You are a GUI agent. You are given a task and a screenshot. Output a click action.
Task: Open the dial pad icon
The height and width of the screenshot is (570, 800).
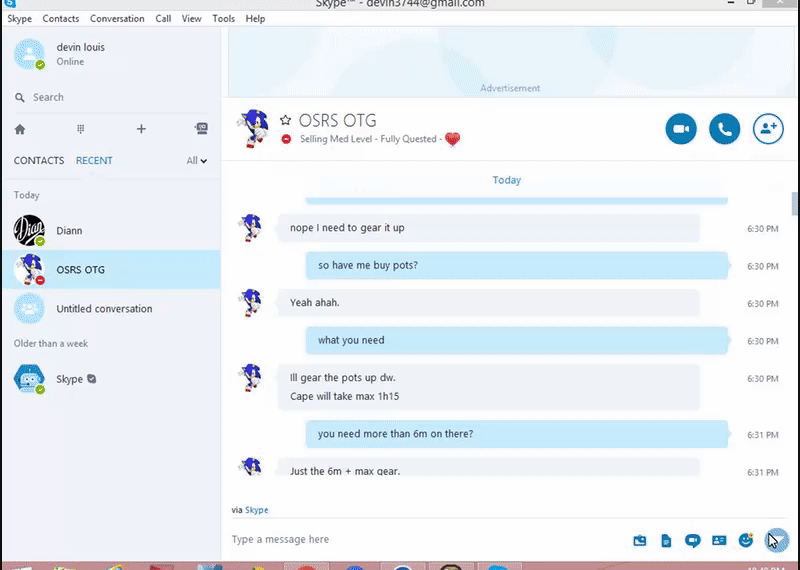click(x=81, y=129)
